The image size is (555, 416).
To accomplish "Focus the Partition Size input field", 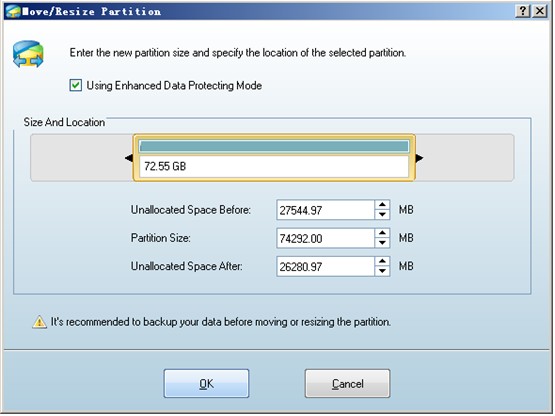I will pyautogui.click(x=325, y=238).
